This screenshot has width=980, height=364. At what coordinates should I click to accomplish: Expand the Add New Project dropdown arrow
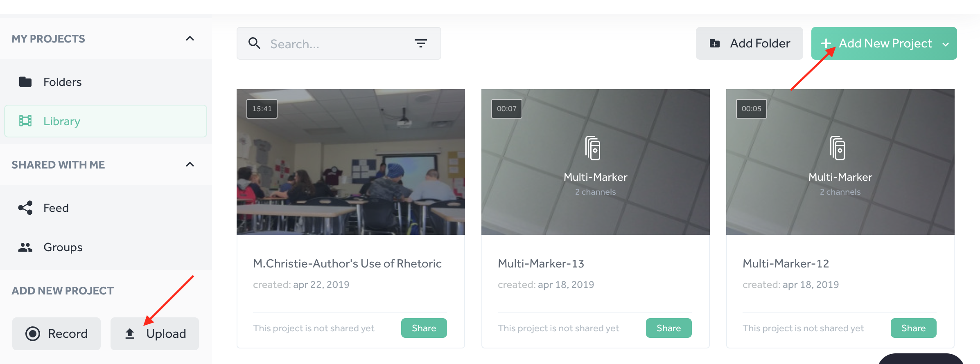click(946, 44)
